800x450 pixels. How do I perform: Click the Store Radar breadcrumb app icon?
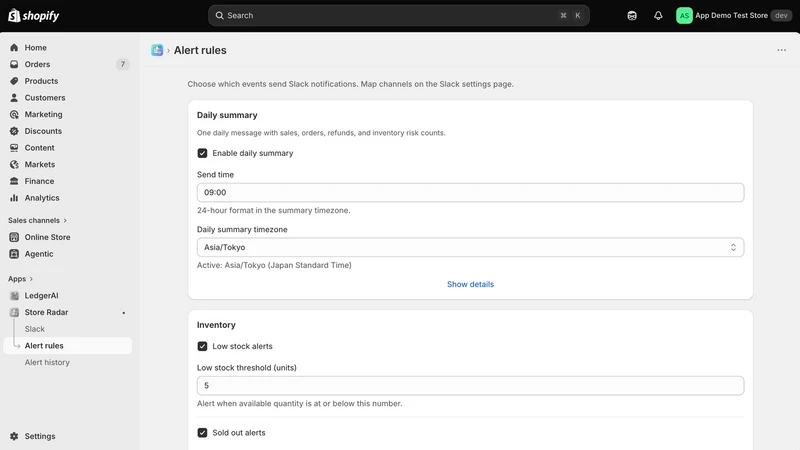[x=157, y=50]
